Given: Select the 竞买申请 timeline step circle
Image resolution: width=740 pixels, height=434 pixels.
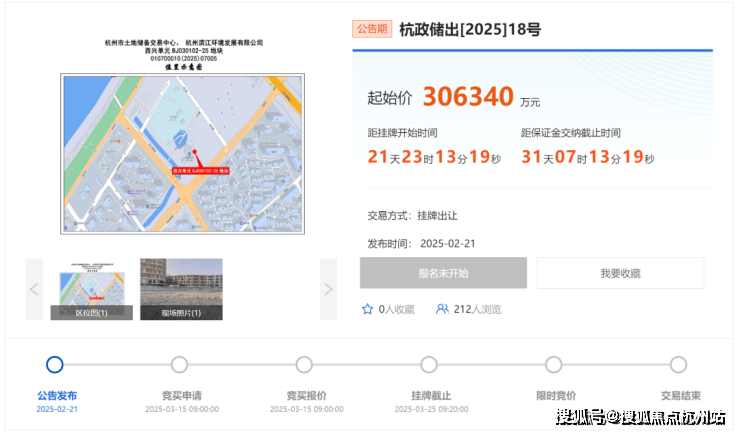Looking at the screenshot, I should (x=179, y=365).
